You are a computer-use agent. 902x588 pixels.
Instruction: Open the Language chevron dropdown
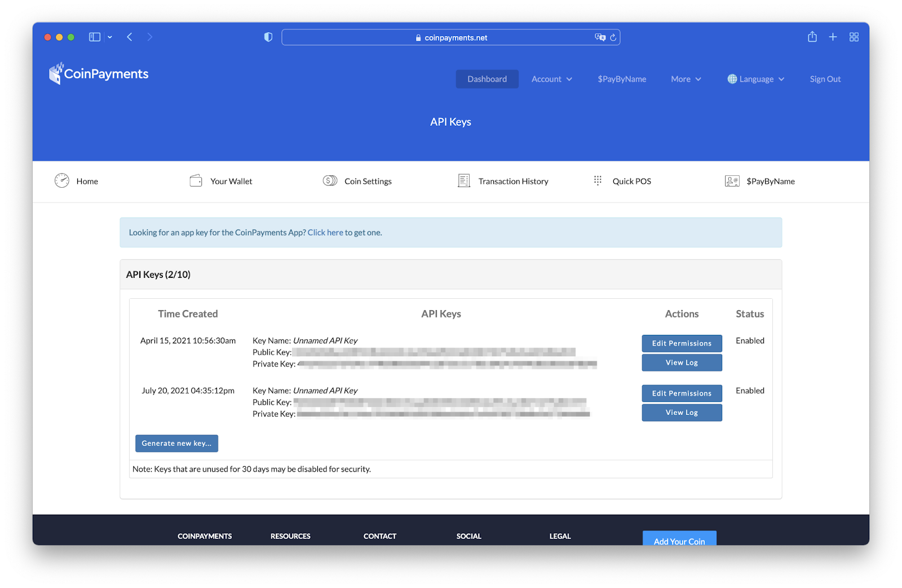(x=781, y=79)
